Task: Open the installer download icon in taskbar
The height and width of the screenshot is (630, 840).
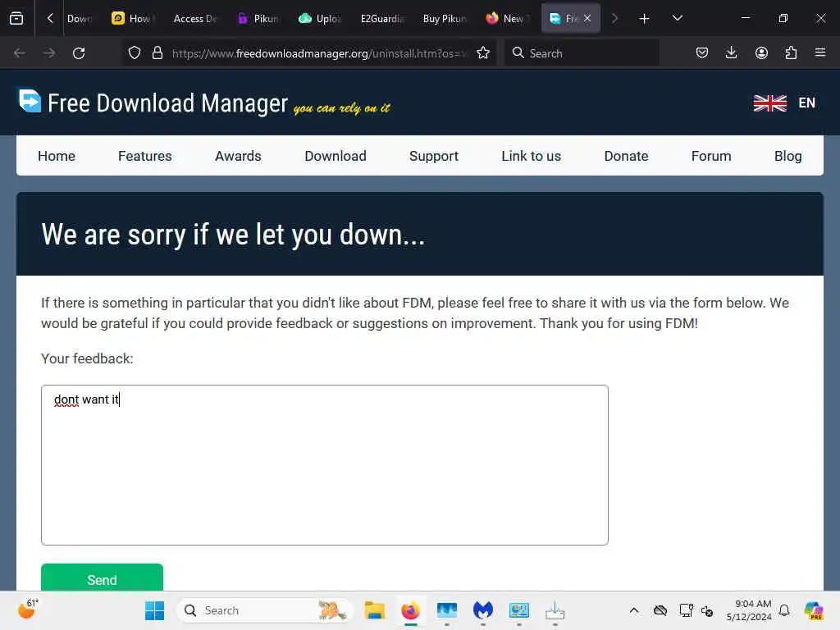Action: coord(555,610)
